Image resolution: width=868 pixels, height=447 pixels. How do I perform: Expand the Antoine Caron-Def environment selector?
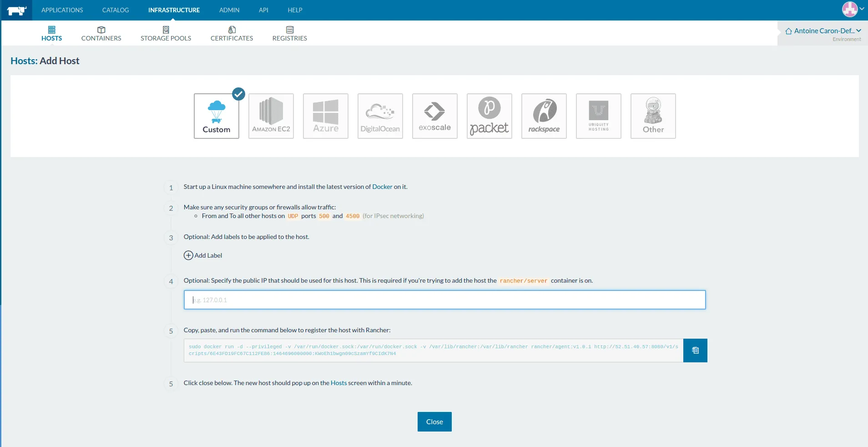point(823,31)
